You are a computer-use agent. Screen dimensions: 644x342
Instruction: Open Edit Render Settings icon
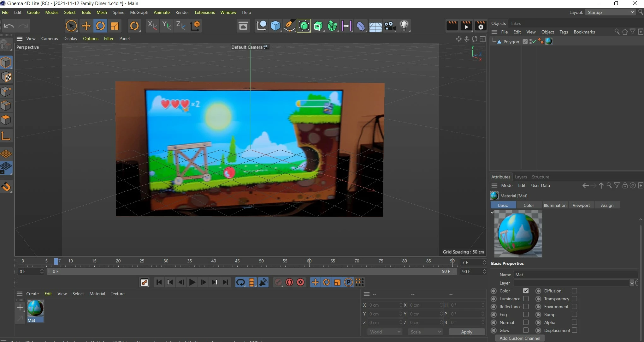click(x=481, y=26)
